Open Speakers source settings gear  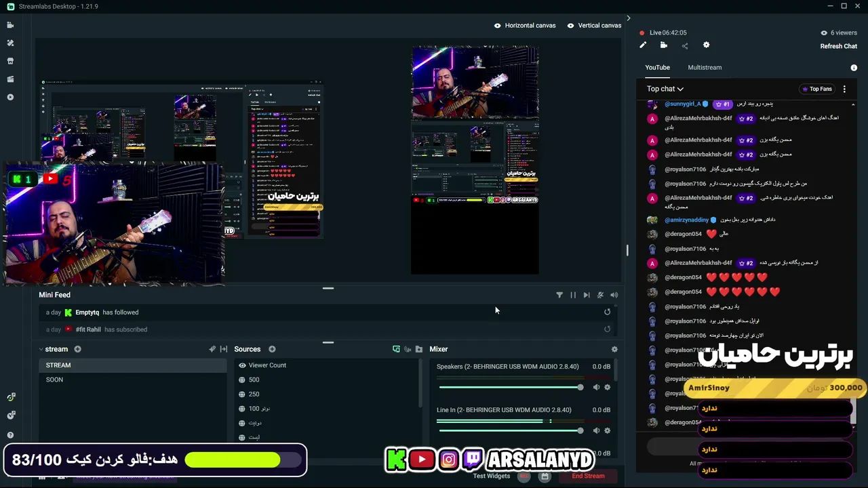[x=607, y=387]
